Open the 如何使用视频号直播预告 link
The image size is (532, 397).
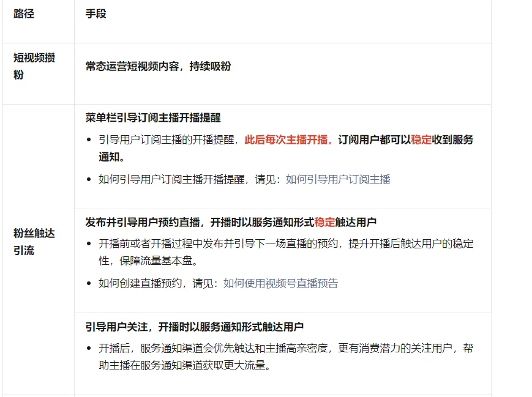point(280,283)
